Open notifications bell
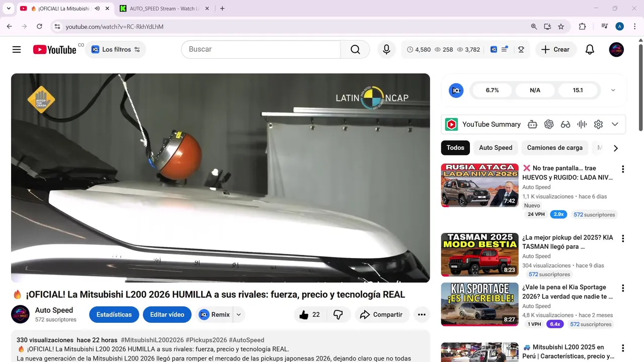Image resolution: width=644 pixels, height=362 pixels. pyautogui.click(x=590, y=49)
